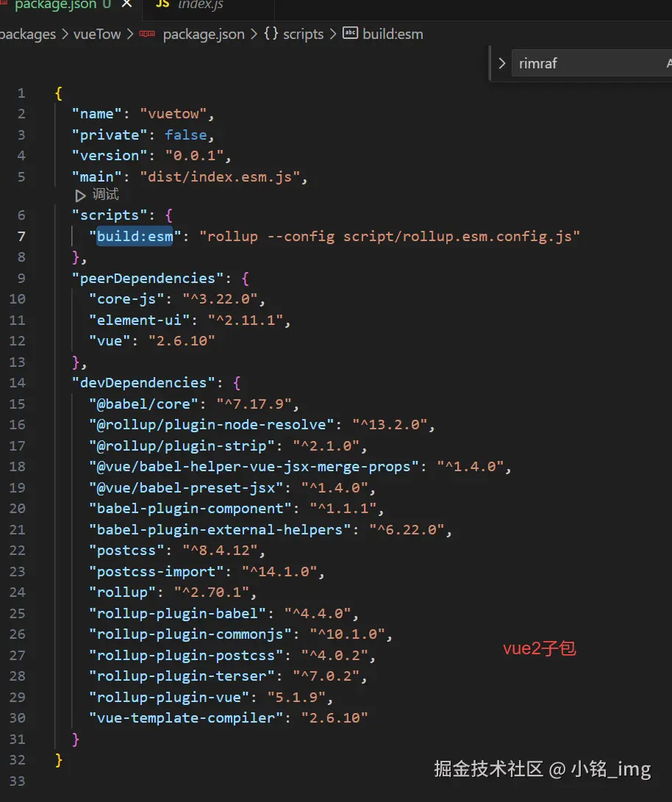
Task: Click the debug play triangle icon above scripts
Action: [80, 196]
